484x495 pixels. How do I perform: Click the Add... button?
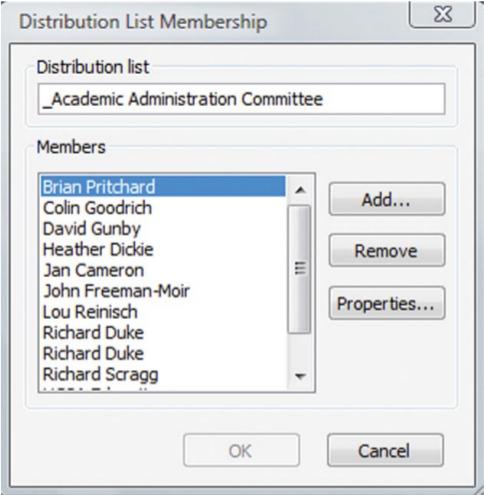pos(387,199)
